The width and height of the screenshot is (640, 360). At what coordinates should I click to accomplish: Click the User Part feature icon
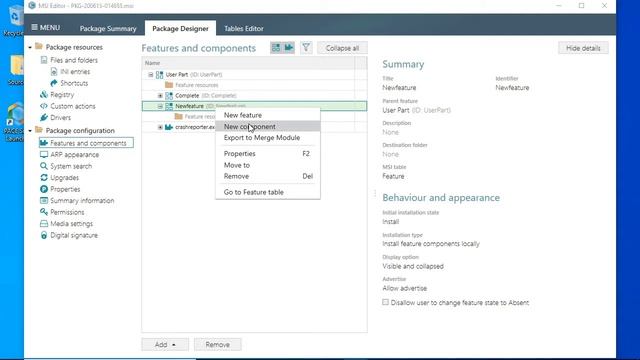[x=160, y=75]
